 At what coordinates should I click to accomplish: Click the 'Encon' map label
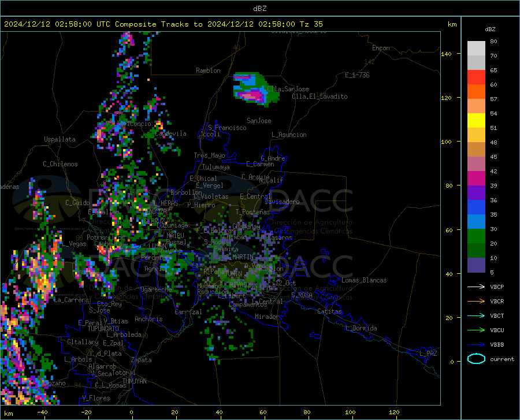(381, 48)
